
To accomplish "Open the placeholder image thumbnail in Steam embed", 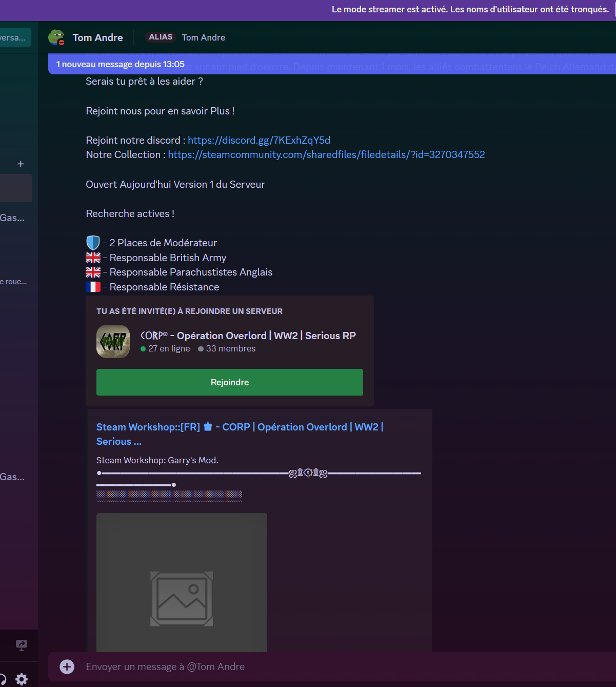I will [x=182, y=583].
